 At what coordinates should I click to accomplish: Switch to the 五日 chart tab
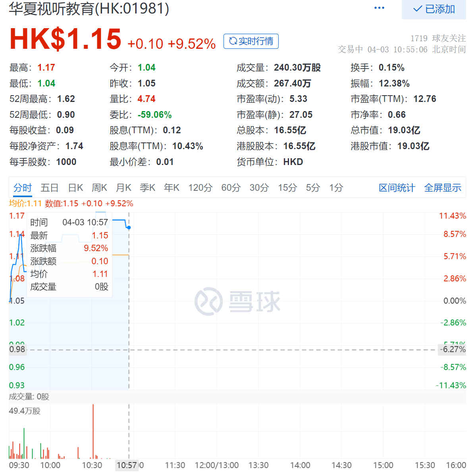[50, 188]
